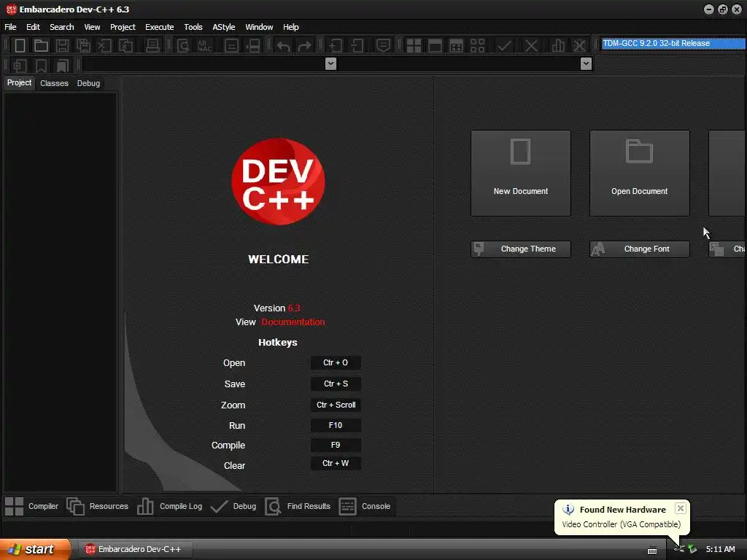Open the Execute menu

[160, 27]
